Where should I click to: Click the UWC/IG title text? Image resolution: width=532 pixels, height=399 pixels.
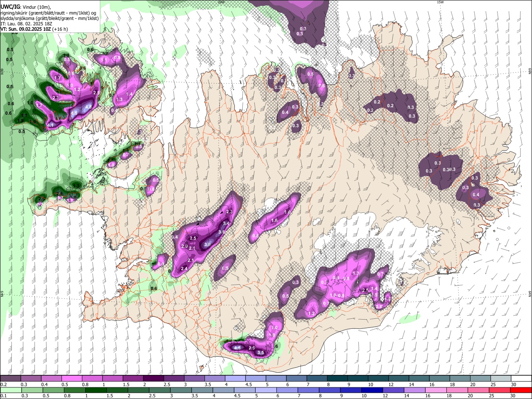(10, 7)
